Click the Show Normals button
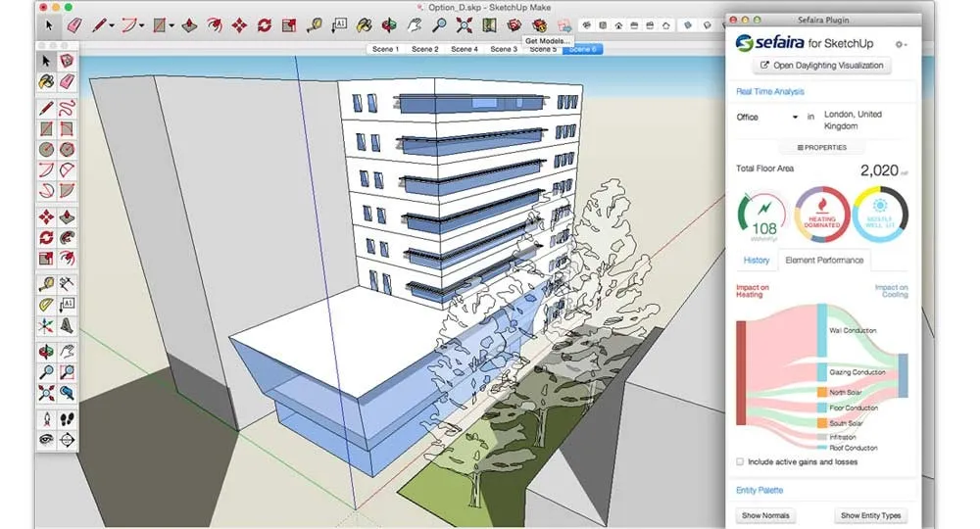Image resolution: width=980 pixels, height=529 pixels. coord(765,515)
